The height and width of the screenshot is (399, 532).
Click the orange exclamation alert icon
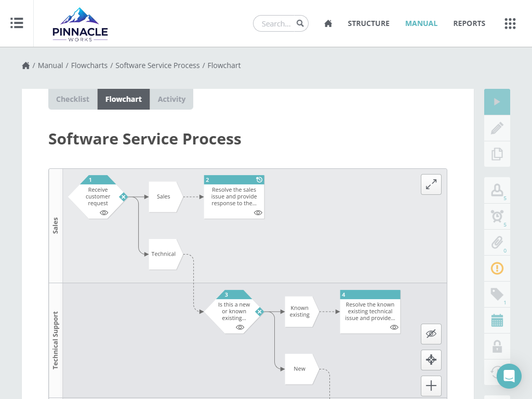coord(497,269)
